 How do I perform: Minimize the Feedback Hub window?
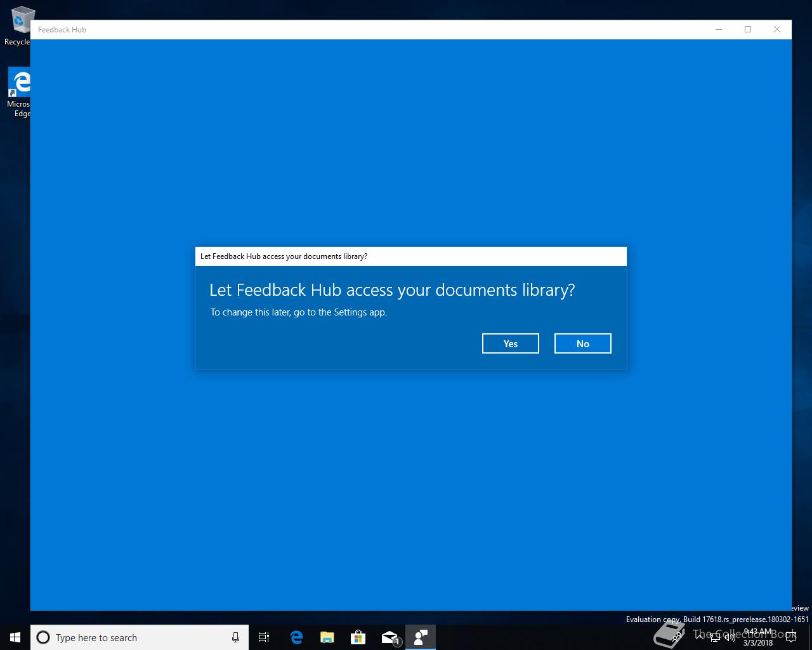(x=719, y=29)
